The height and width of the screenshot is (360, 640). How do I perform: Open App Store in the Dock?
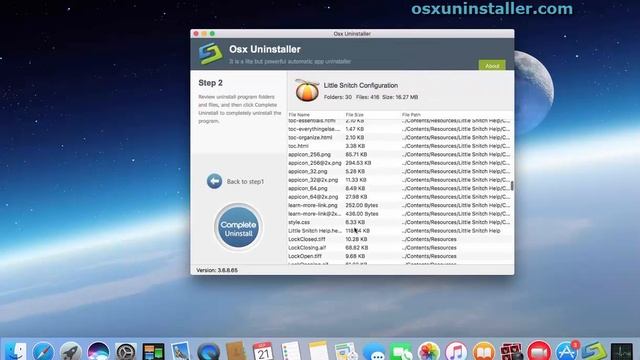[567, 351]
